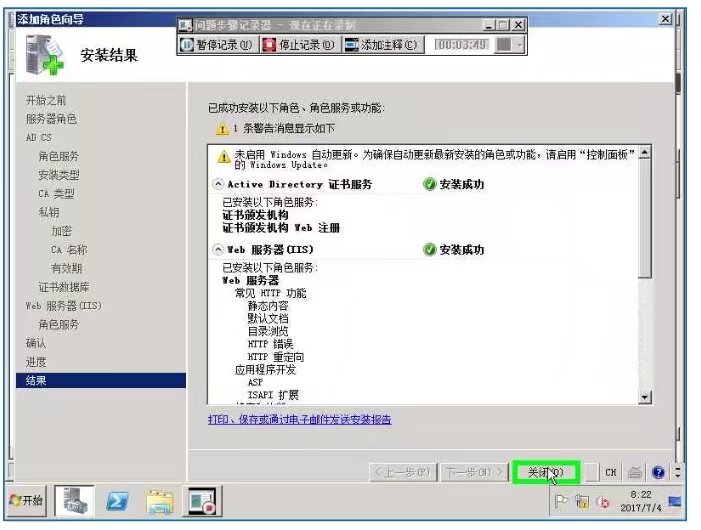Image resolution: width=701 pixels, height=530 pixels.
Task: Select CA 名称 step in sidebar
Action: coord(69,250)
